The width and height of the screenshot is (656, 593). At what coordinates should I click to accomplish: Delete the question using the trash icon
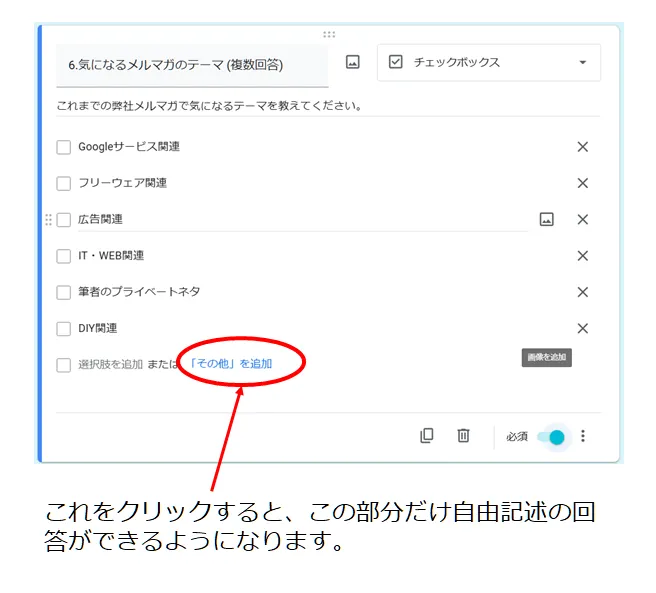[463, 436]
